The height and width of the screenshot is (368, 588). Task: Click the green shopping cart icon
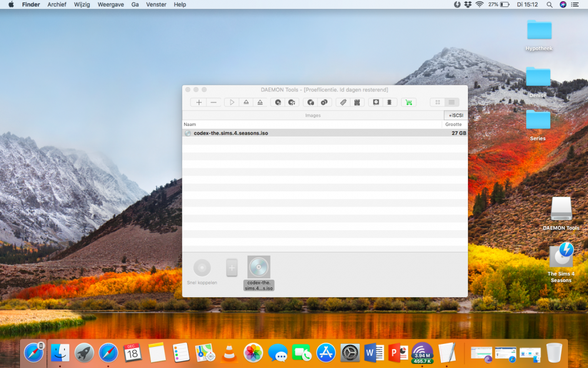(x=408, y=102)
